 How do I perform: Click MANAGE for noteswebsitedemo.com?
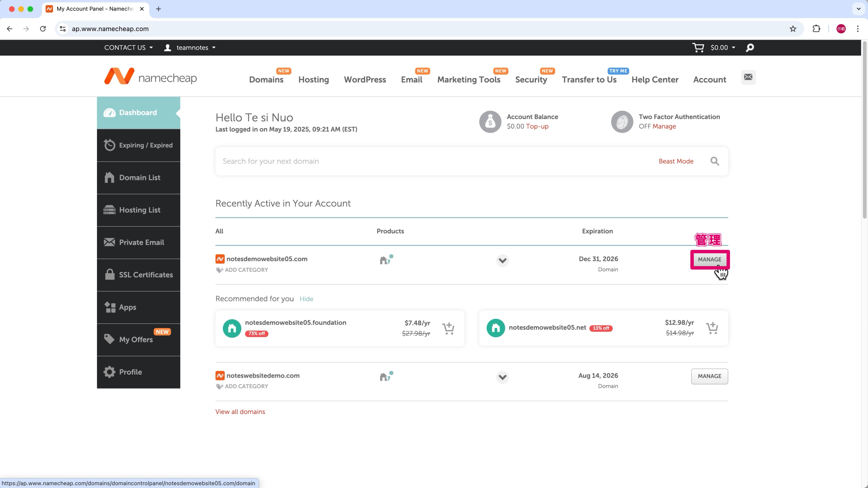coord(709,376)
